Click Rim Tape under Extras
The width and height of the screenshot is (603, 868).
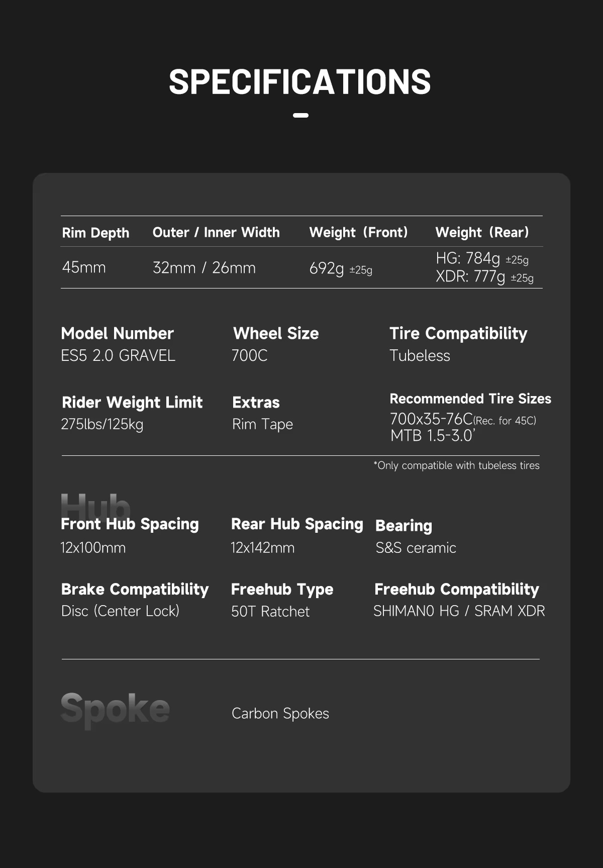262,424
